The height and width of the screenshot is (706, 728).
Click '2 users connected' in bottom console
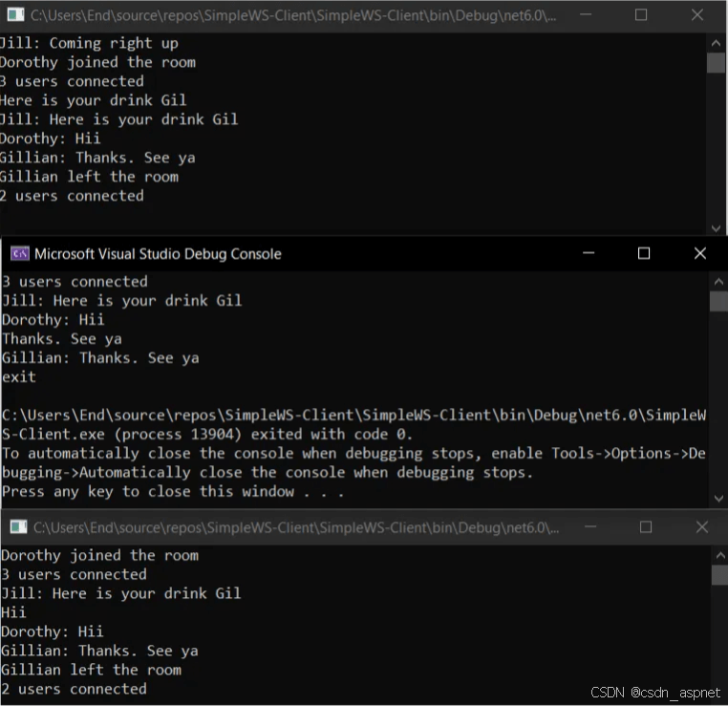click(74, 689)
